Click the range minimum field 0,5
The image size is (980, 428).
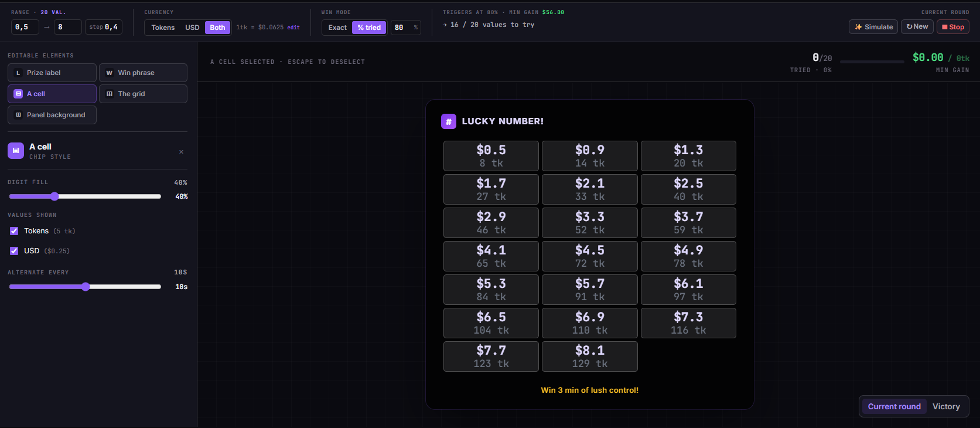(x=25, y=27)
